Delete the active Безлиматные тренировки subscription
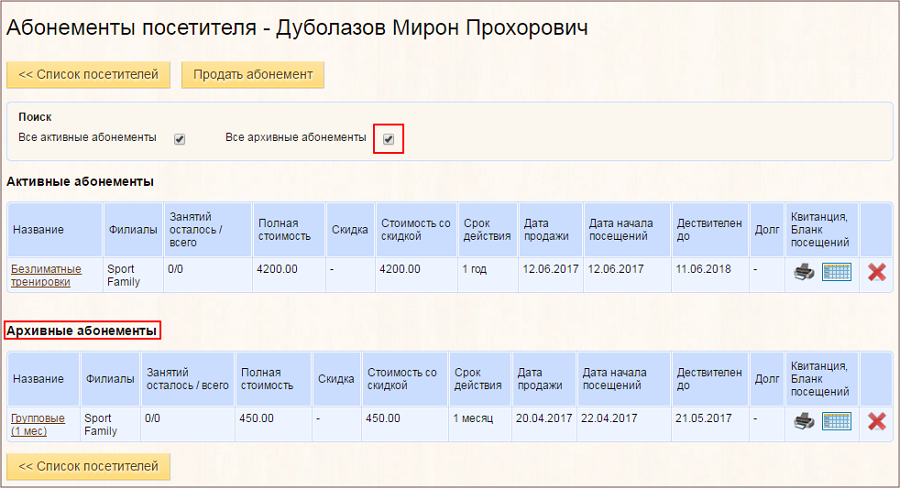 [x=876, y=272]
